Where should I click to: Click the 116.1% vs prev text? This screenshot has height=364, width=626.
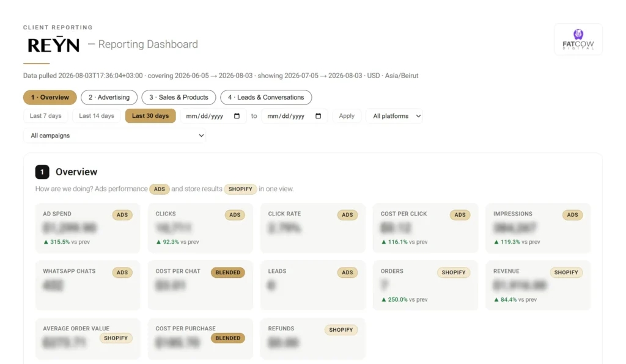pos(405,242)
